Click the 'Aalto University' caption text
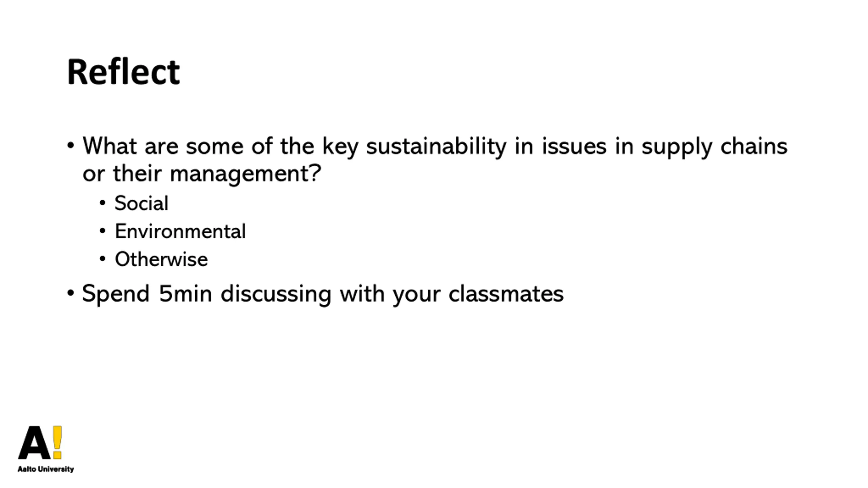This screenshot has height=488, width=868. [46, 469]
